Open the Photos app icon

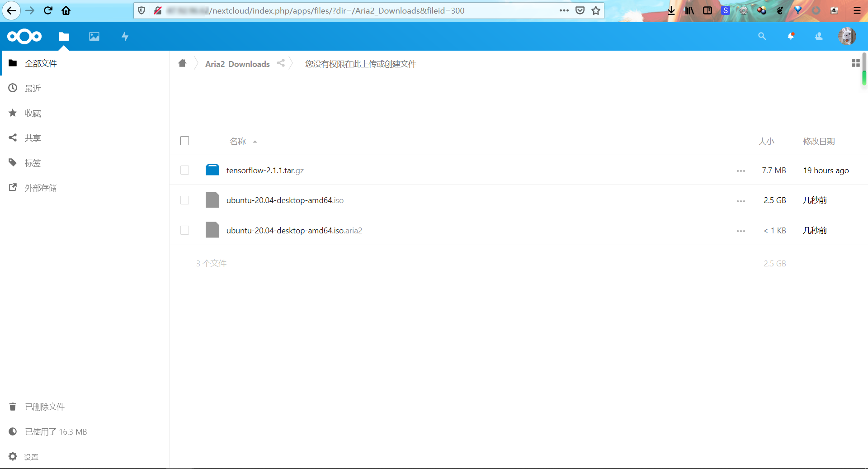(x=94, y=36)
